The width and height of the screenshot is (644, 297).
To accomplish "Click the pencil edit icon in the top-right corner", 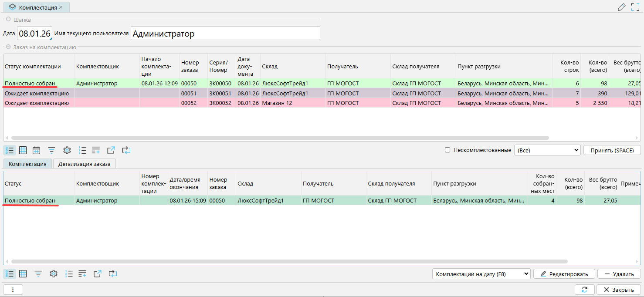I will click(622, 7).
